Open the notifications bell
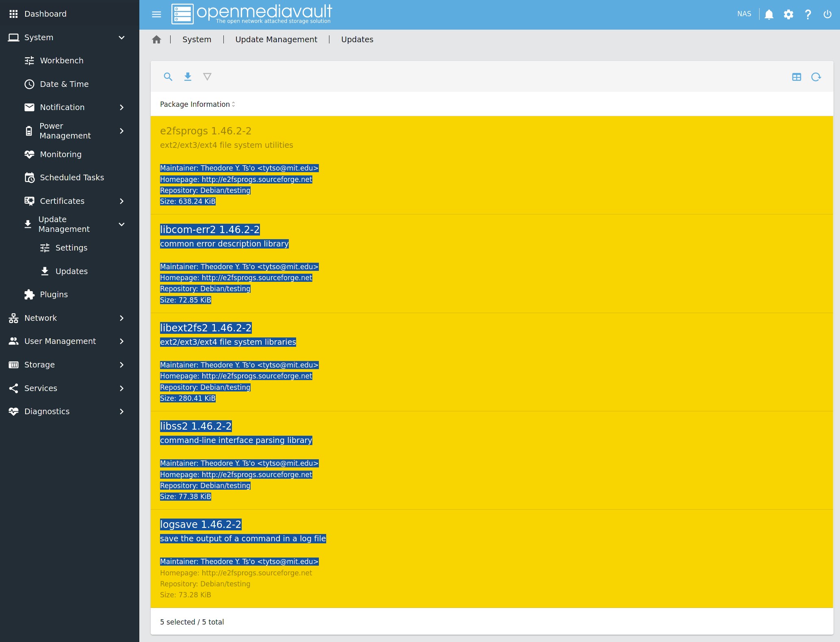Viewport: 840px width, 642px height. tap(769, 14)
